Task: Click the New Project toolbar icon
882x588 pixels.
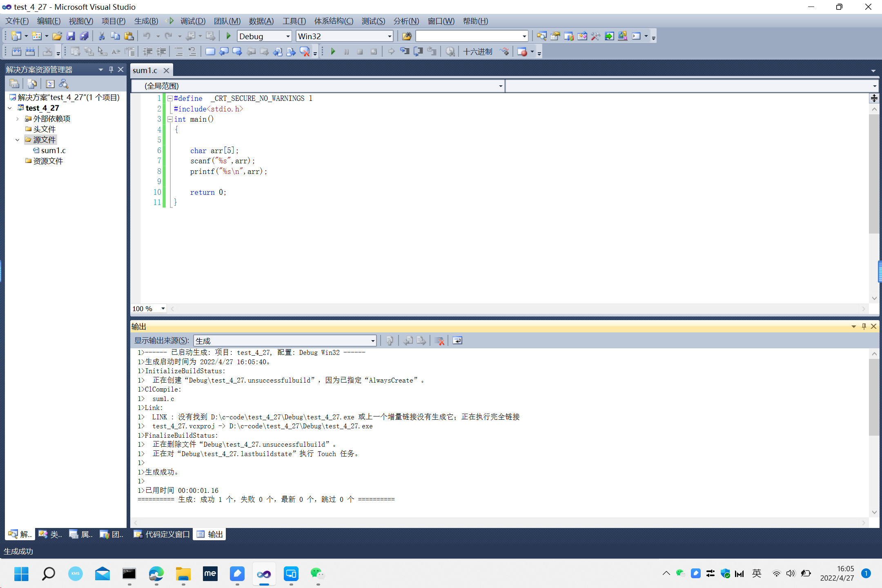Action: pos(16,36)
